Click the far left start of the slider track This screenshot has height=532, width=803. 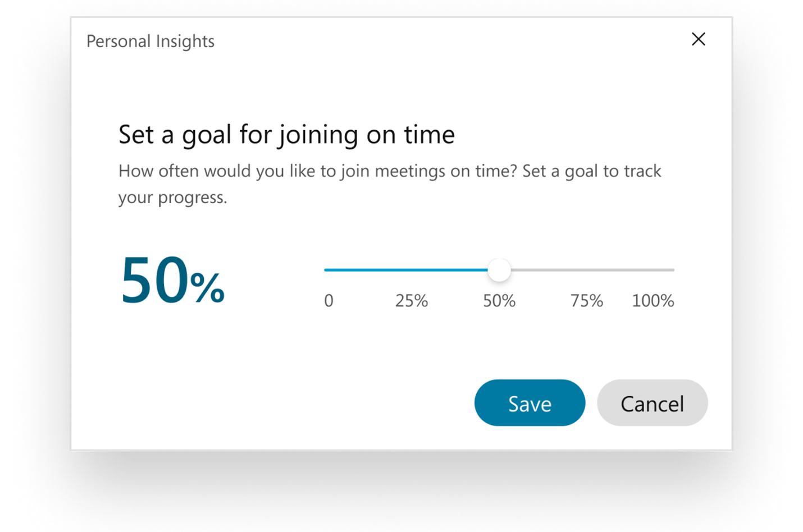tap(326, 270)
